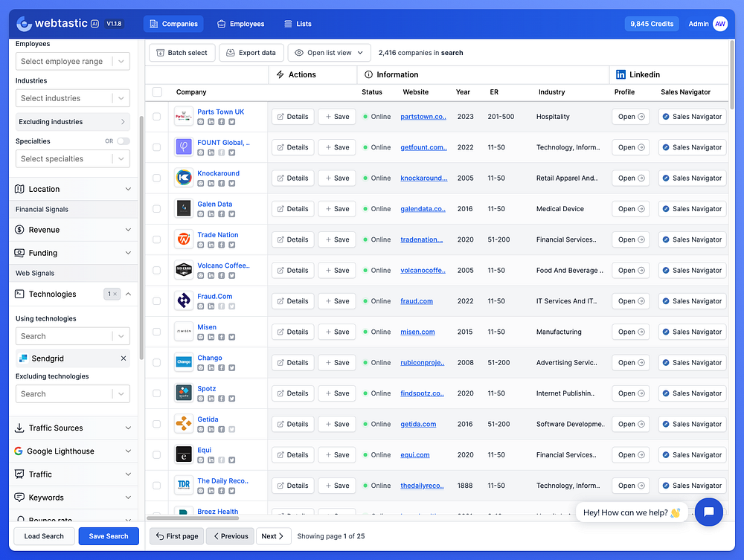The image size is (744, 560).
Task: Open Details for Misen
Action: click(292, 332)
